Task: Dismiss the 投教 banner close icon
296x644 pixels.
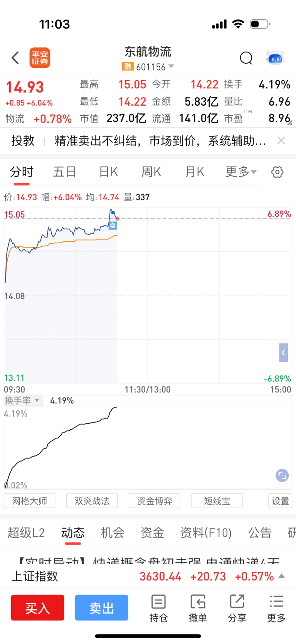Action: point(281,141)
